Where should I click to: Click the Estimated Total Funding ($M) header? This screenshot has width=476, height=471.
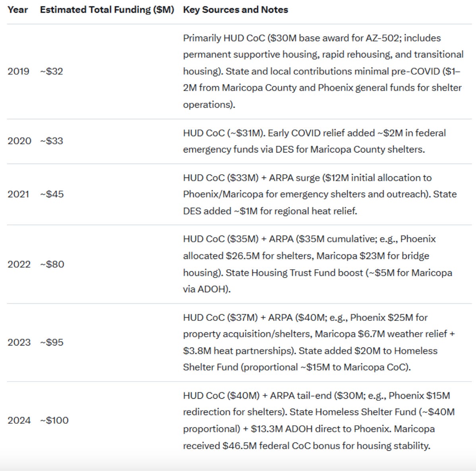pos(107,10)
